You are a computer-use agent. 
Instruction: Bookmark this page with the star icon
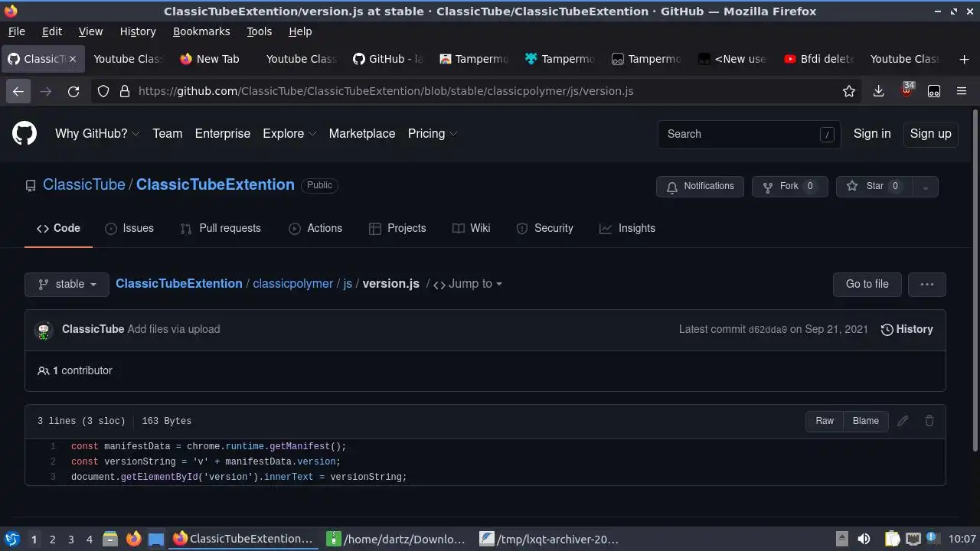pyautogui.click(x=848, y=91)
